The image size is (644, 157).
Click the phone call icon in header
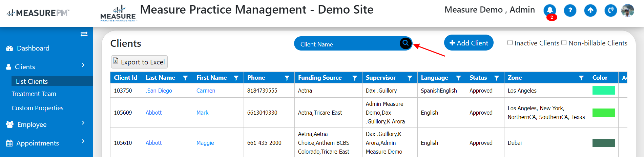pyautogui.click(x=611, y=11)
